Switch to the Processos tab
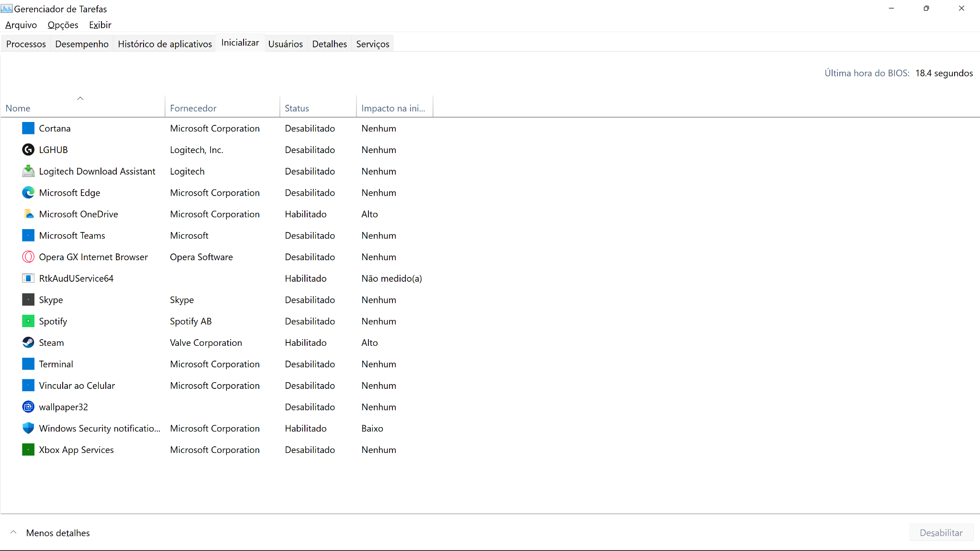Image resolution: width=980 pixels, height=551 pixels. point(26,44)
